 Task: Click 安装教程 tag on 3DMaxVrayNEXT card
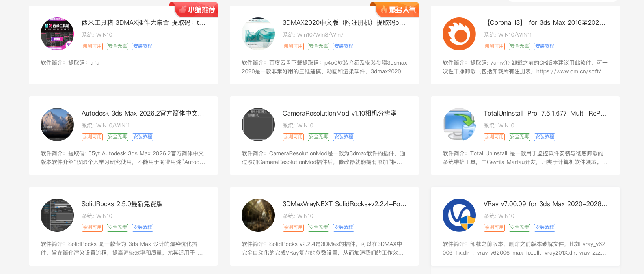coord(344,227)
